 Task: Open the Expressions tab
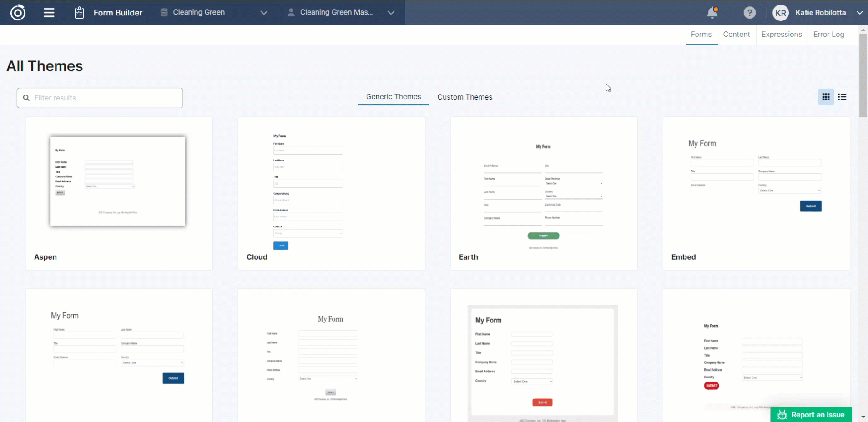781,35
